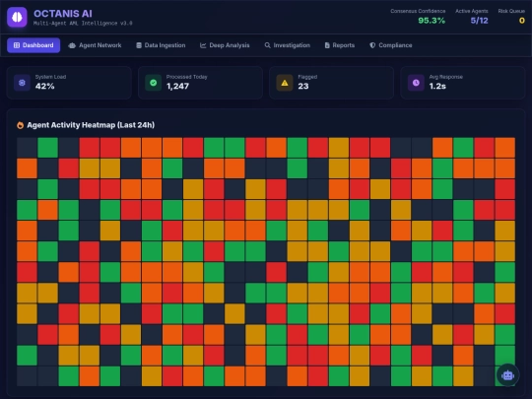Viewport: 532px width, 399px height.
Task: Click the Agent Activity Heatmap title
Action: point(91,125)
